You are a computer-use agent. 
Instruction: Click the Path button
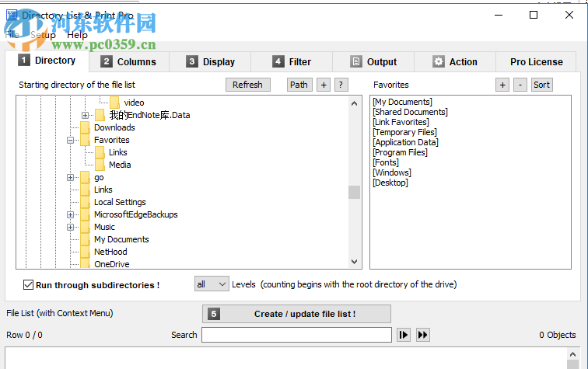[x=299, y=85]
